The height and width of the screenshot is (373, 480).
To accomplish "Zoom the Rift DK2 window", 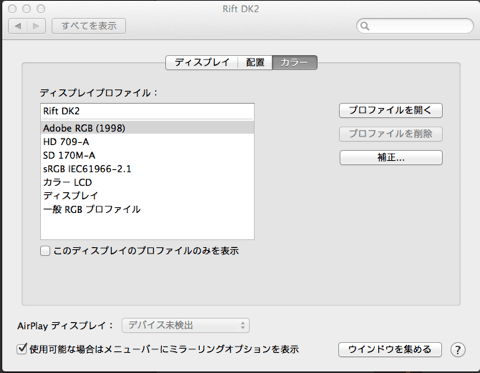I will point(41,9).
